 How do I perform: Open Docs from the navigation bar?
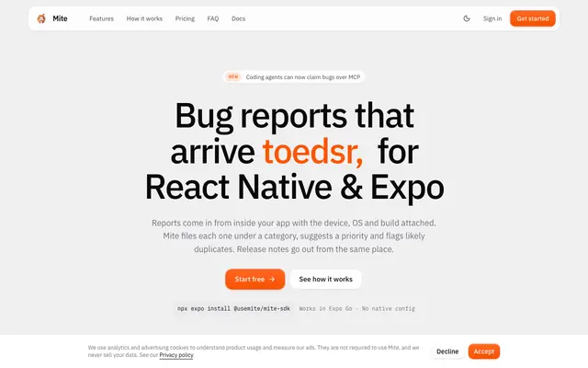click(238, 18)
